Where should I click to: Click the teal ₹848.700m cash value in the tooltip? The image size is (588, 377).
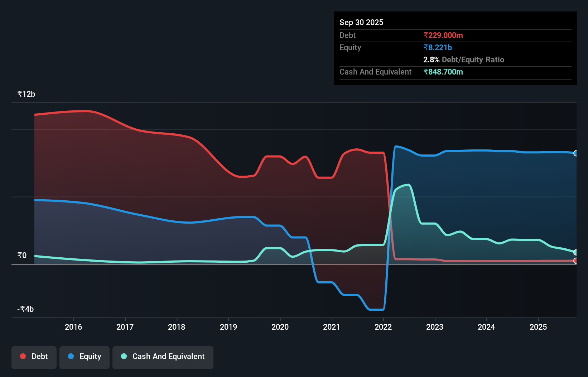pos(443,72)
